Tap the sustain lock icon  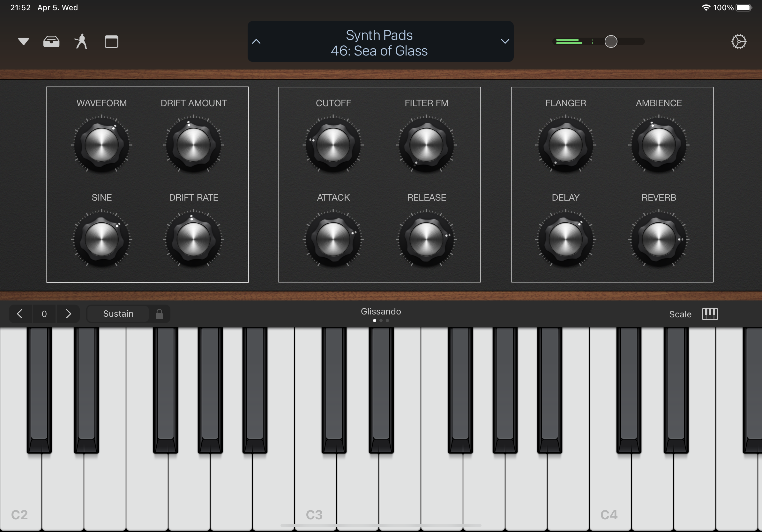[x=159, y=314]
